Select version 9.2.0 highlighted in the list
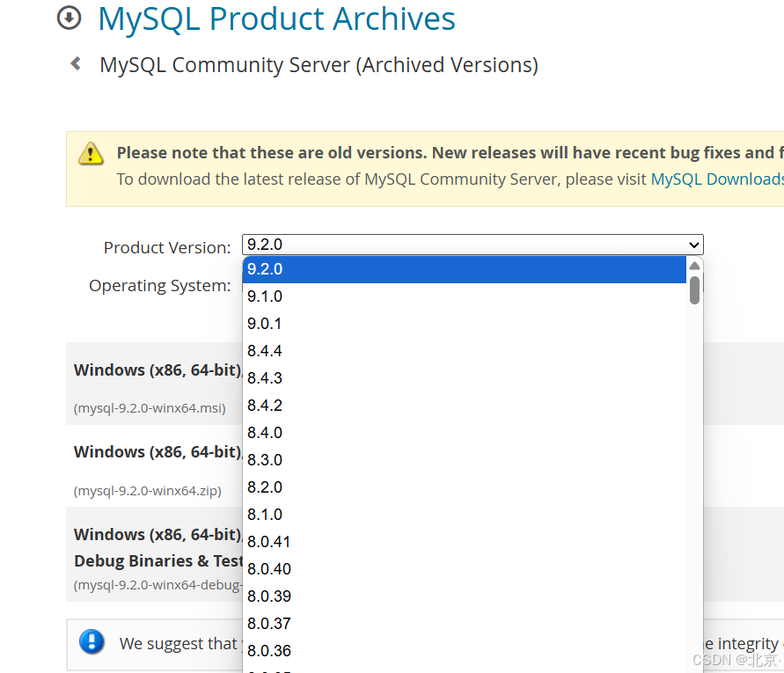Screen dimensions: 784x673 click(464, 269)
